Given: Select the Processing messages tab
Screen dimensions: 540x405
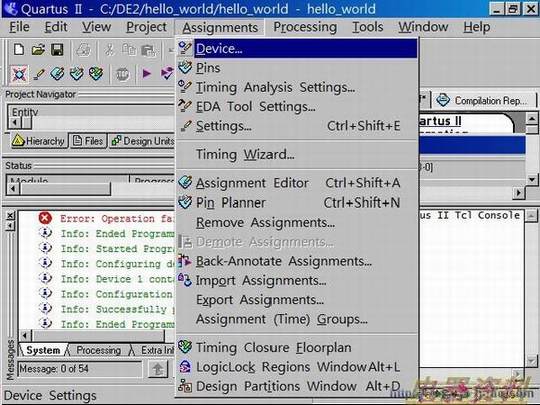Looking at the screenshot, I should pyautogui.click(x=98, y=350).
